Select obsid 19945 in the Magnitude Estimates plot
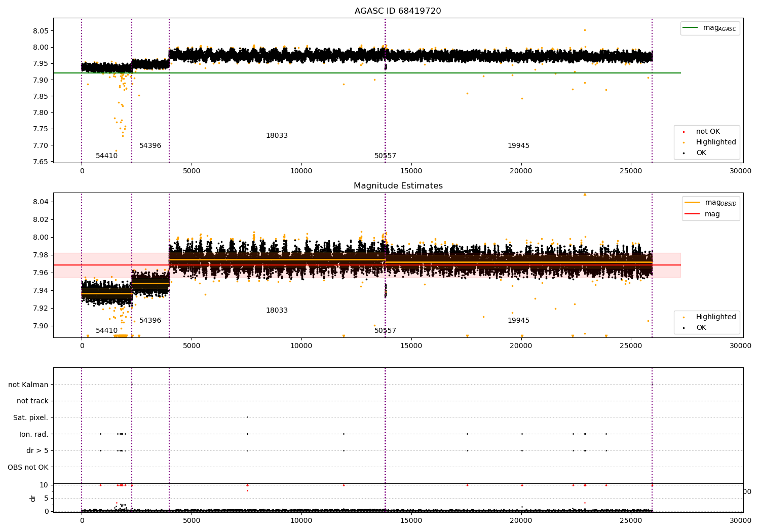This screenshot has height=532, width=760. click(518, 321)
